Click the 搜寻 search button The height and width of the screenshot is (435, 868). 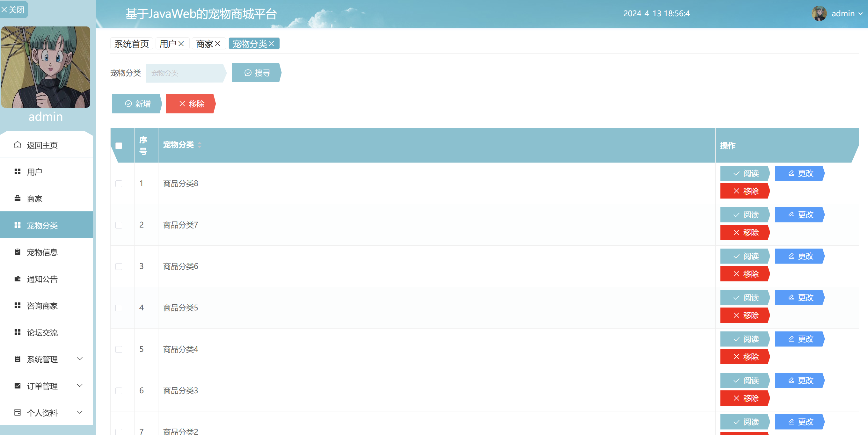(x=257, y=73)
